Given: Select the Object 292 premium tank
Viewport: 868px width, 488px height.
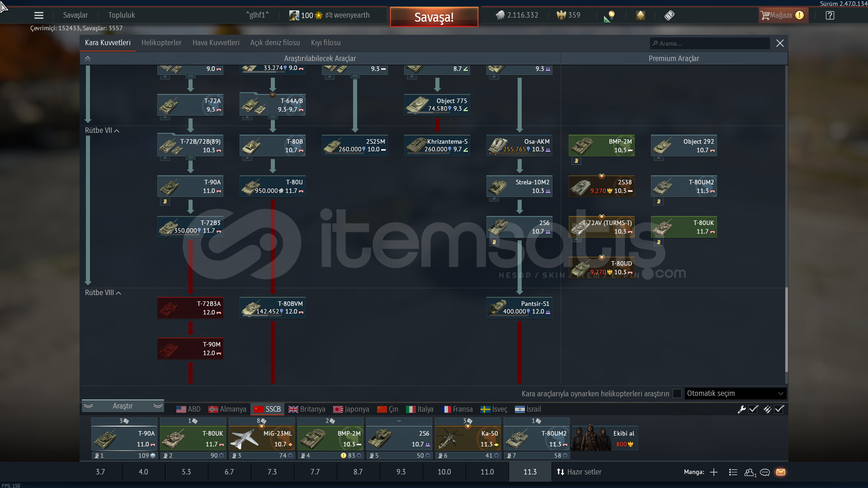Looking at the screenshot, I should (684, 145).
